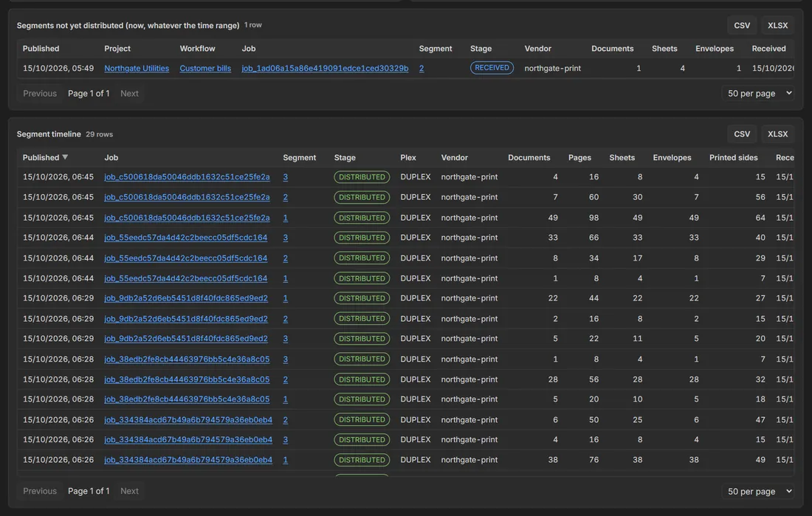Sort undistributed table by Received column
This screenshot has height=516, width=812.
(768, 49)
